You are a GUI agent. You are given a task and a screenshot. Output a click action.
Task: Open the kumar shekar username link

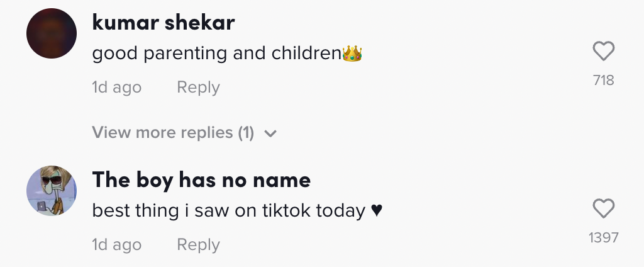click(163, 23)
